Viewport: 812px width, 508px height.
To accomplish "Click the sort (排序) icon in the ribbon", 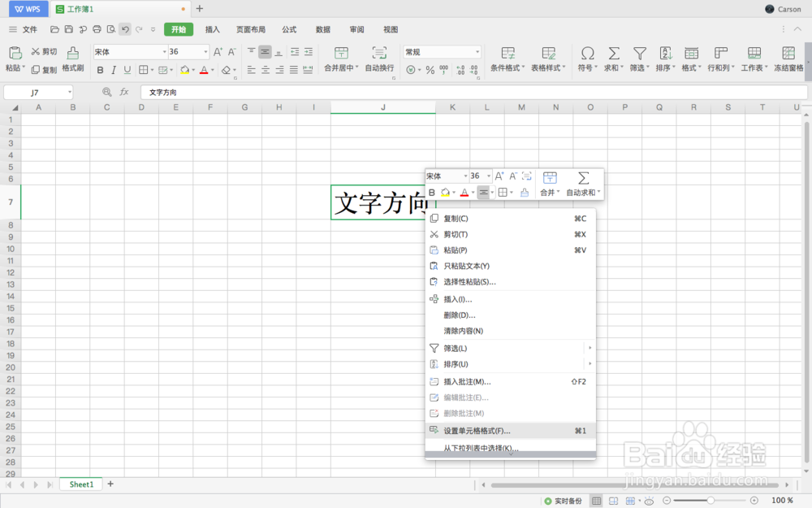I will [666, 57].
